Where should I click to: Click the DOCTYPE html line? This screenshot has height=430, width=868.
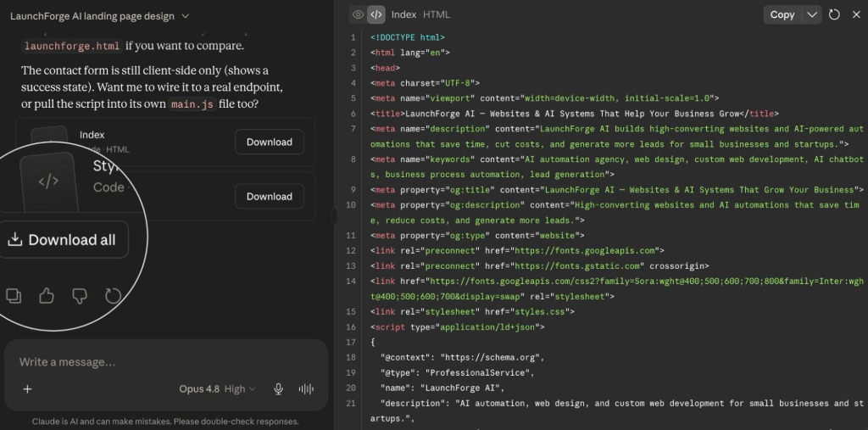408,37
